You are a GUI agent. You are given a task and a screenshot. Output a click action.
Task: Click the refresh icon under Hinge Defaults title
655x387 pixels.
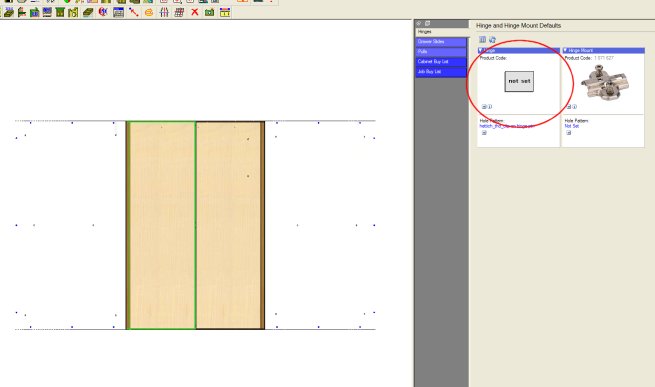492,40
